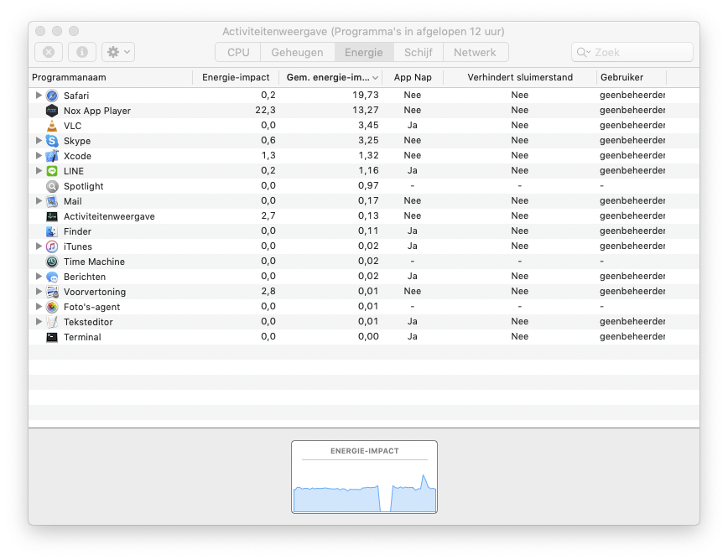This screenshot has width=728, height=560.
Task: Select the Time Machine row name
Action: (94, 262)
